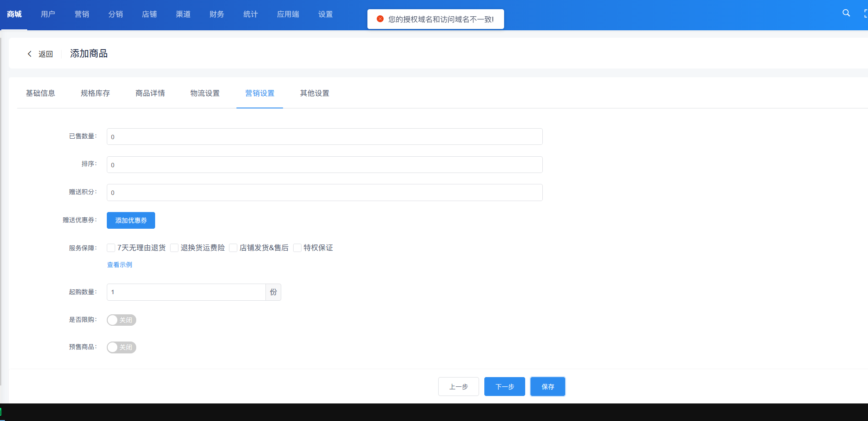Toggle the 是否限购 switch on
The width and height of the screenshot is (868, 421).
tap(121, 320)
